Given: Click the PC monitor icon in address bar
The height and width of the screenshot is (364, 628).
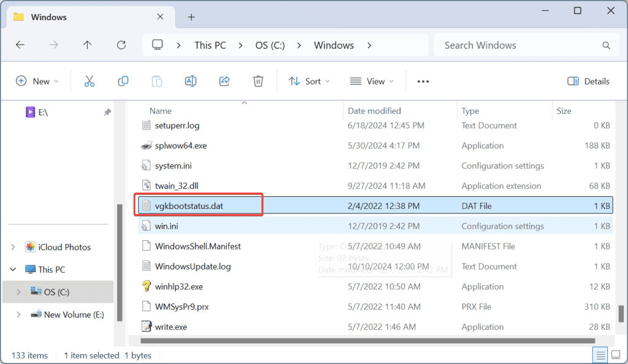Looking at the screenshot, I should tap(158, 45).
